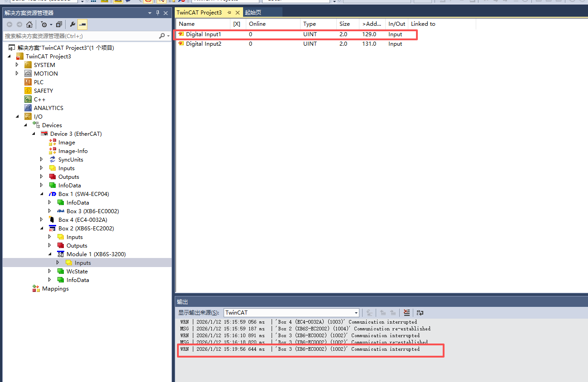Sort by the Online column header
588x382 pixels.
tap(272, 24)
